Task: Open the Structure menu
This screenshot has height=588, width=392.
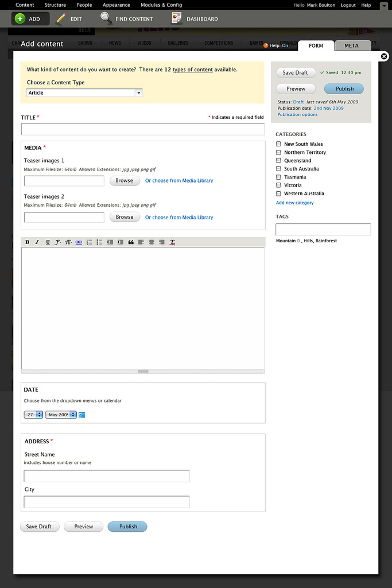Action: [x=55, y=5]
